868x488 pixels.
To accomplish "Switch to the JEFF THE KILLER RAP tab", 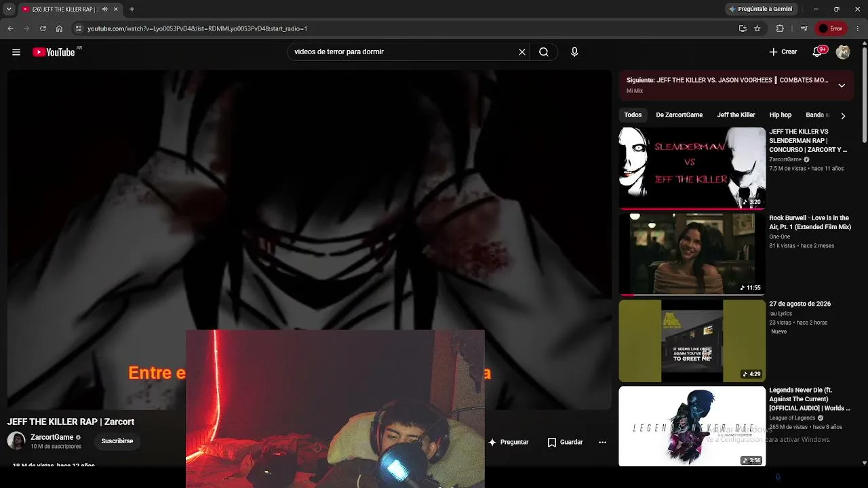I will (x=64, y=9).
